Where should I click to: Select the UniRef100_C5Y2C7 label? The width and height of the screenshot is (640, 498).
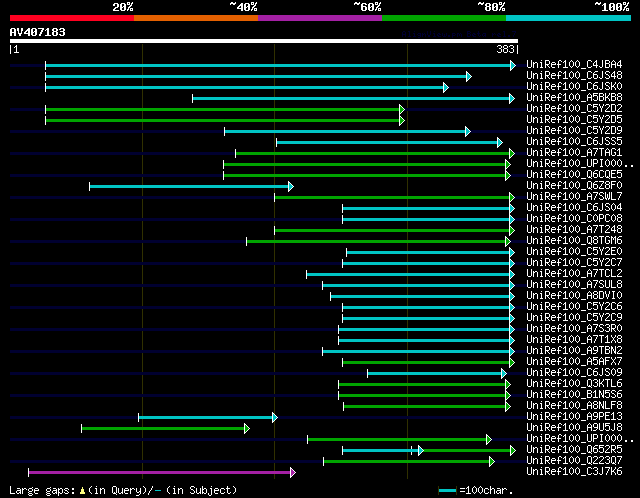(574, 263)
